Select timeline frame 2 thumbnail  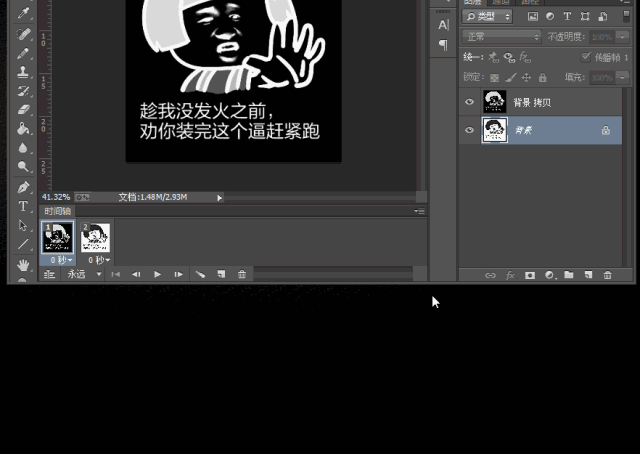pos(96,238)
